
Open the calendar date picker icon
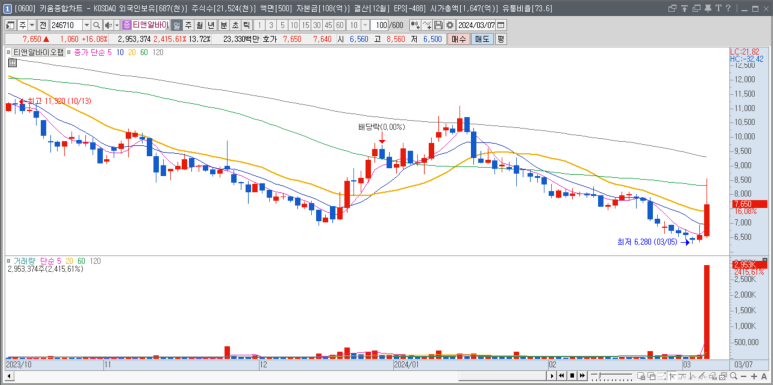[500, 25]
